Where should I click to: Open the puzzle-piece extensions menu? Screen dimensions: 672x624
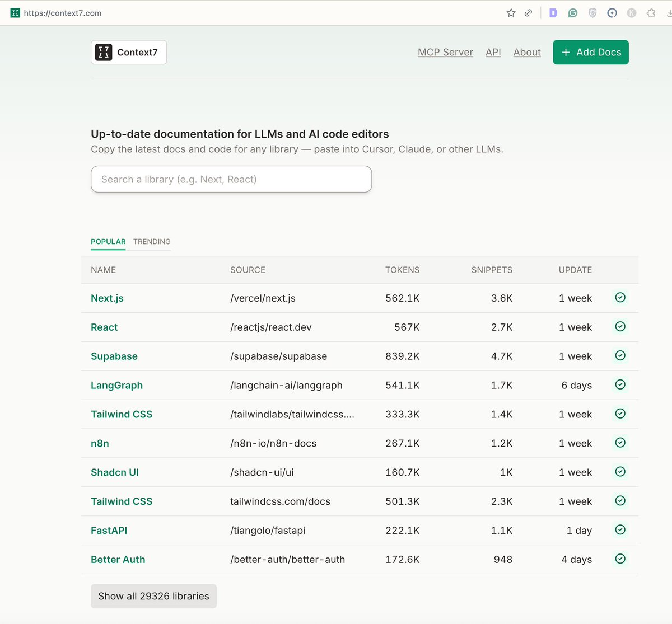(651, 13)
